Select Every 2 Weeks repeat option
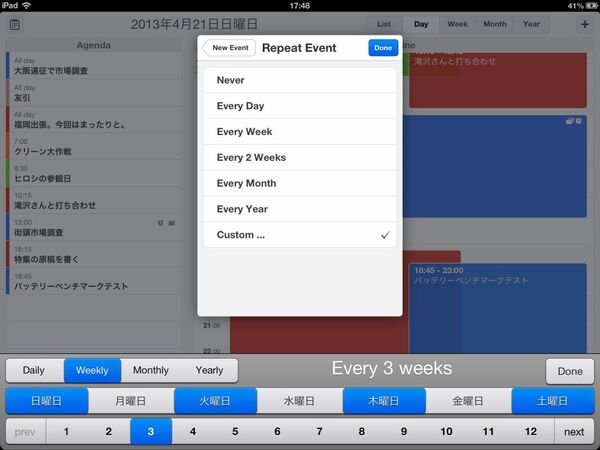 (x=300, y=158)
